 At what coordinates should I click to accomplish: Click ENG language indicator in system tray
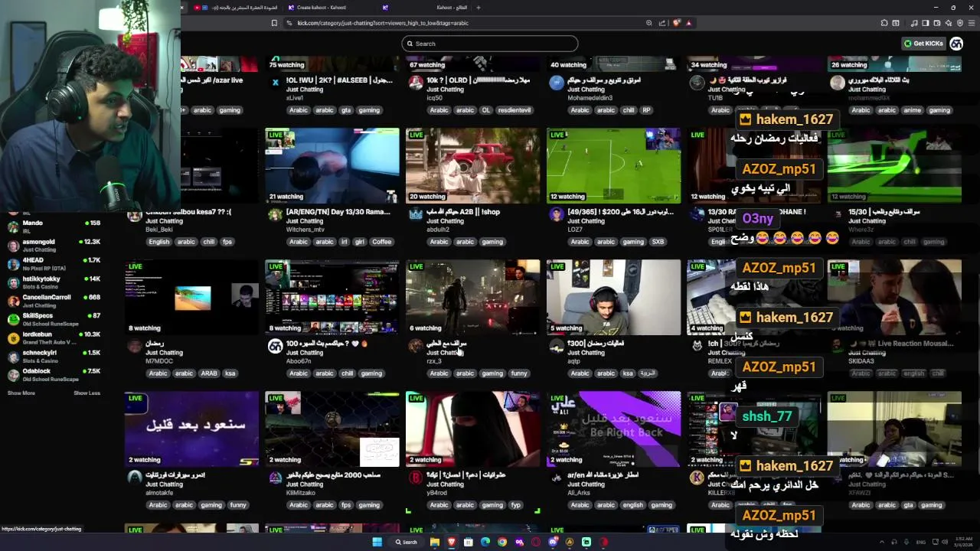tap(921, 542)
